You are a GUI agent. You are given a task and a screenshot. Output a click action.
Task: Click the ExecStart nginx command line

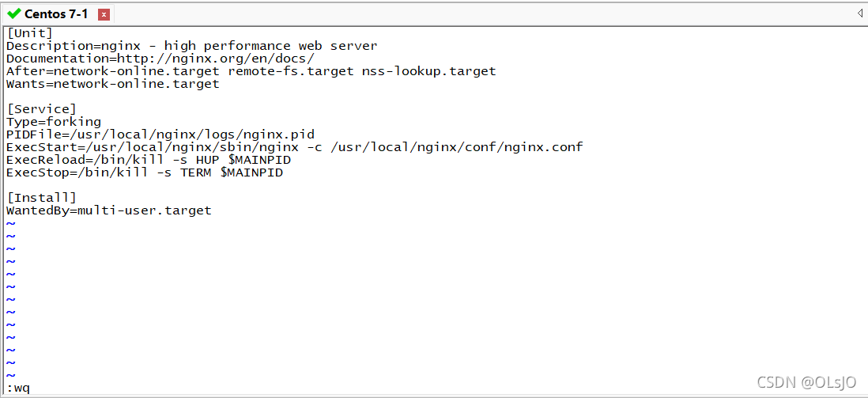[295, 147]
